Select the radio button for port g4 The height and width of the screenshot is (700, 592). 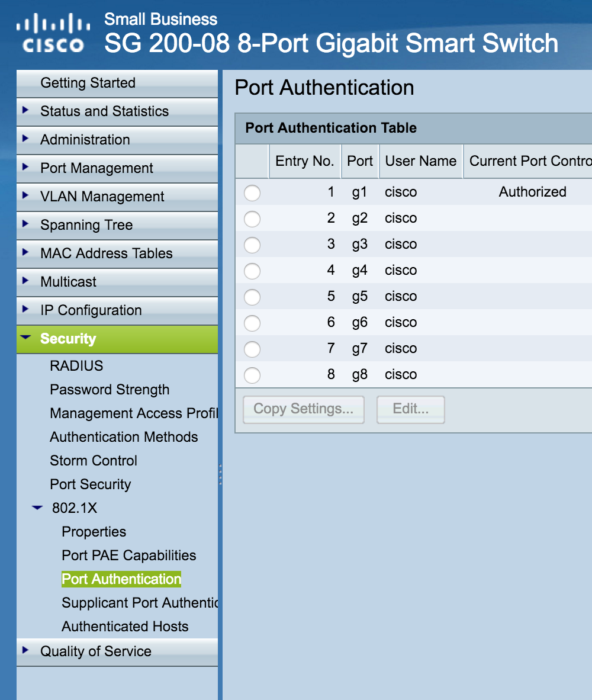pos(252,271)
